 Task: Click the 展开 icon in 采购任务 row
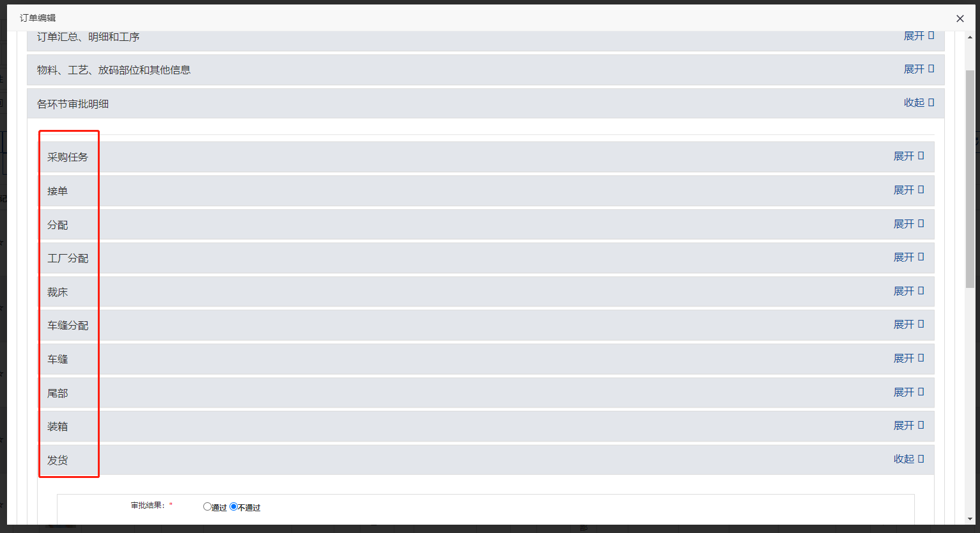pyautogui.click(x=921, y=156)
